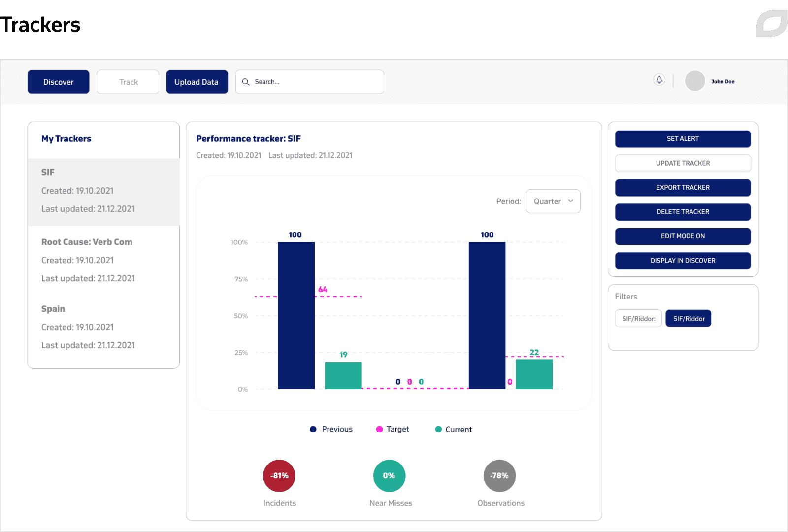Click the Previous legend label

click(337, 429)
